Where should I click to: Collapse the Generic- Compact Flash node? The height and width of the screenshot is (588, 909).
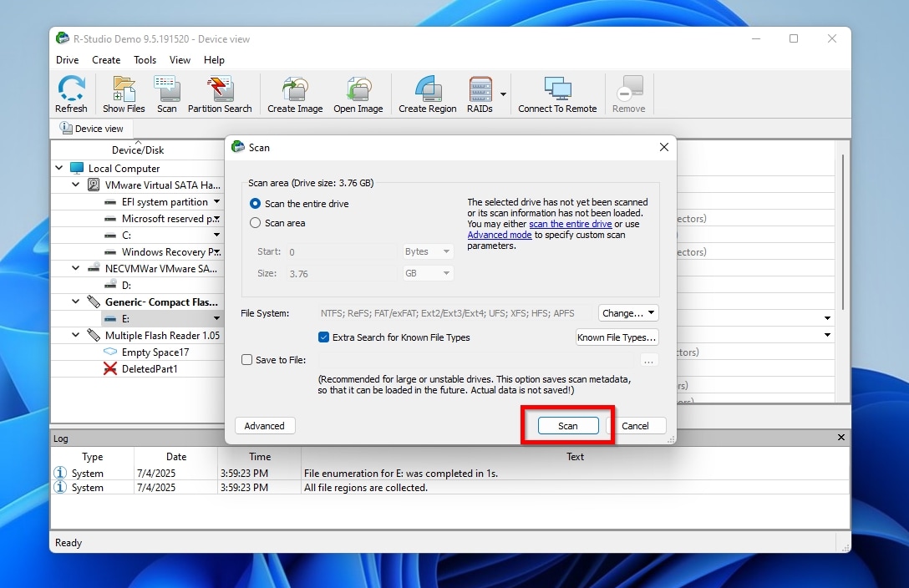(76, 302)
